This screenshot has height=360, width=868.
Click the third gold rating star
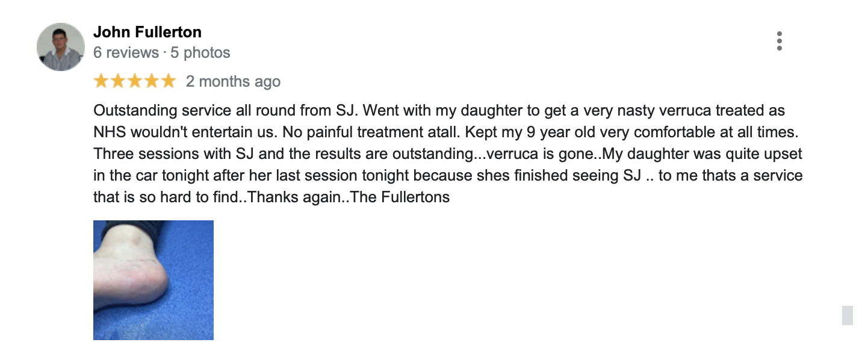135,81
